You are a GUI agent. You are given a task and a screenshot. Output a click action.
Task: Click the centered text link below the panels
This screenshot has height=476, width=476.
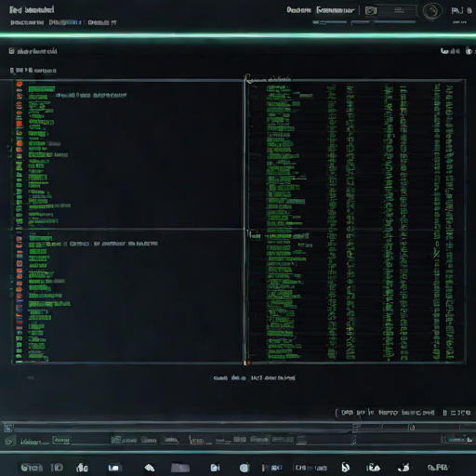coord(254,377)
